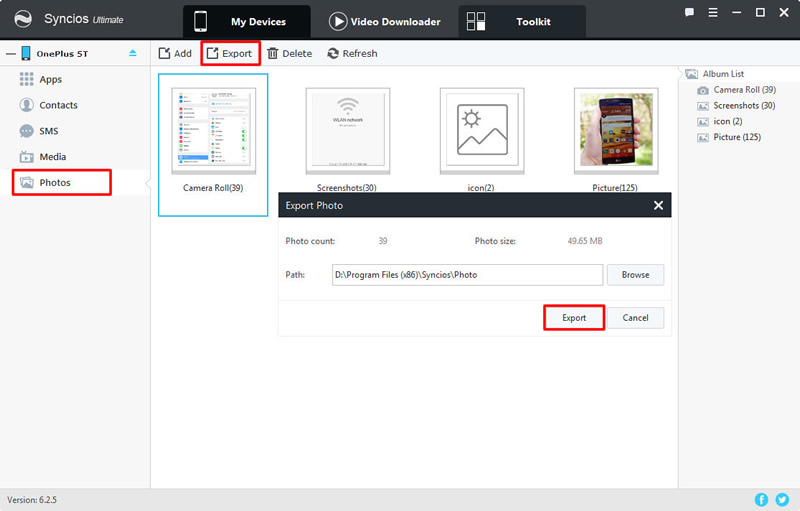Click the export Path input field

coord(467,274)
